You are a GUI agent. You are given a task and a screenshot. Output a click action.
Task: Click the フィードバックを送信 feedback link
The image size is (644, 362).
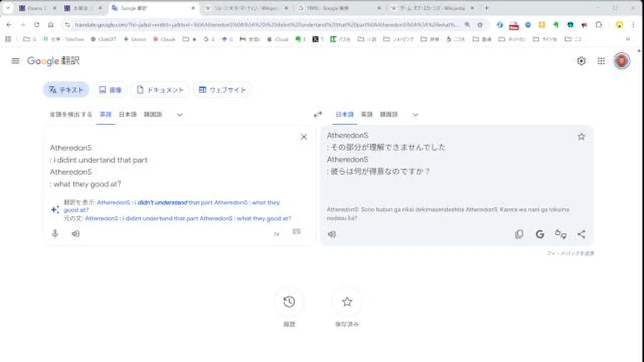570,254
